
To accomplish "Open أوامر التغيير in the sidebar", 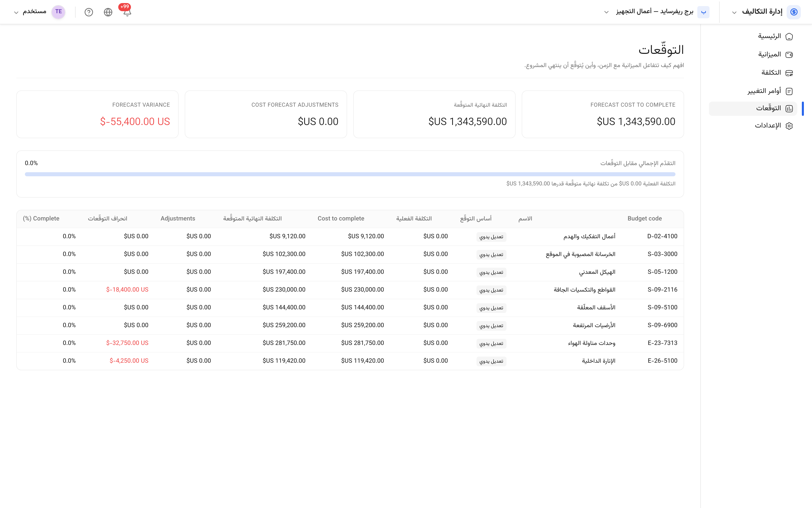I will (753, 91).
